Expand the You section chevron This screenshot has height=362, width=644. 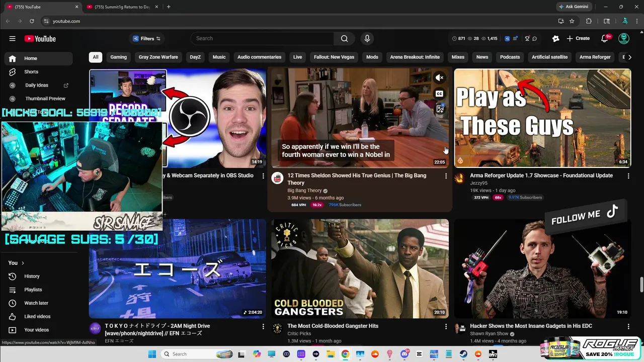point(23,263)
